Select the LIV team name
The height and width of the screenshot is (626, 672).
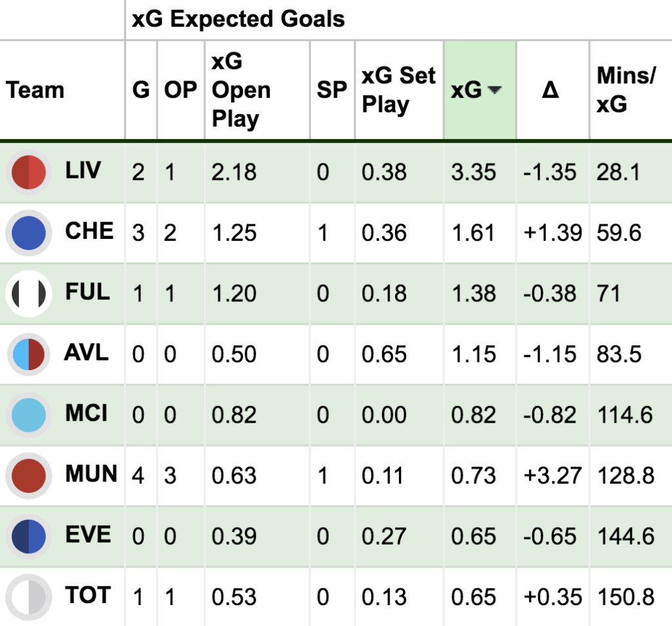(x=83, y=171)
